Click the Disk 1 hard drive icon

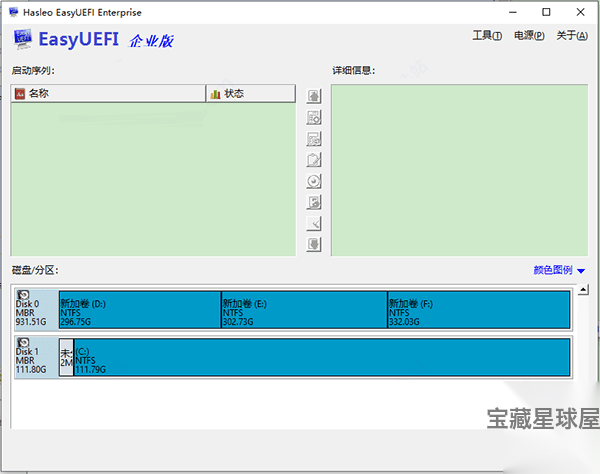coord(23,342)
